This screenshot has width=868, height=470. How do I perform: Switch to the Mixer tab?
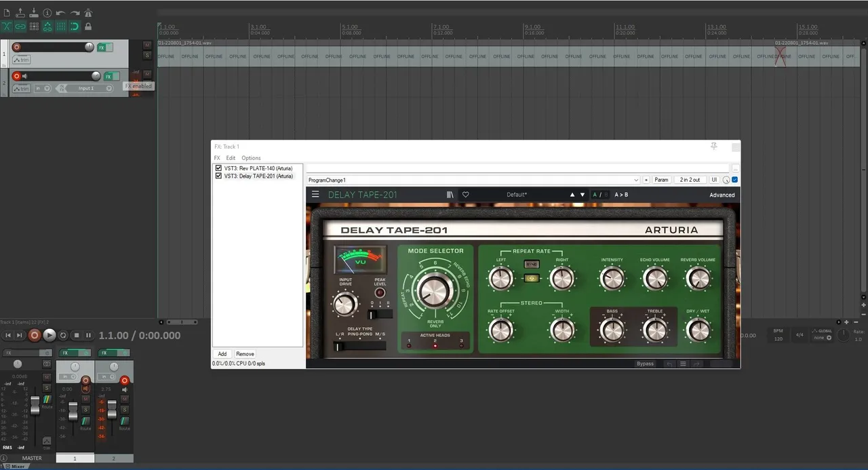point(16,467)
